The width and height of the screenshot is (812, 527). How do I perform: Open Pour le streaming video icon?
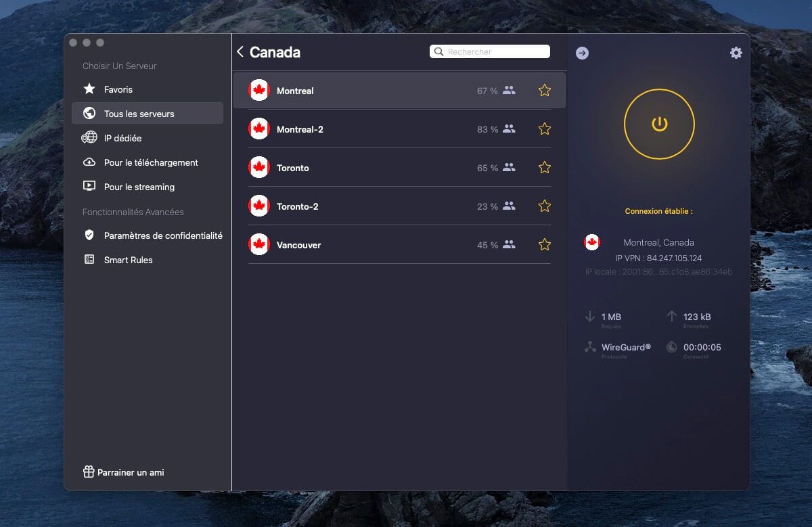click(87, 186)
